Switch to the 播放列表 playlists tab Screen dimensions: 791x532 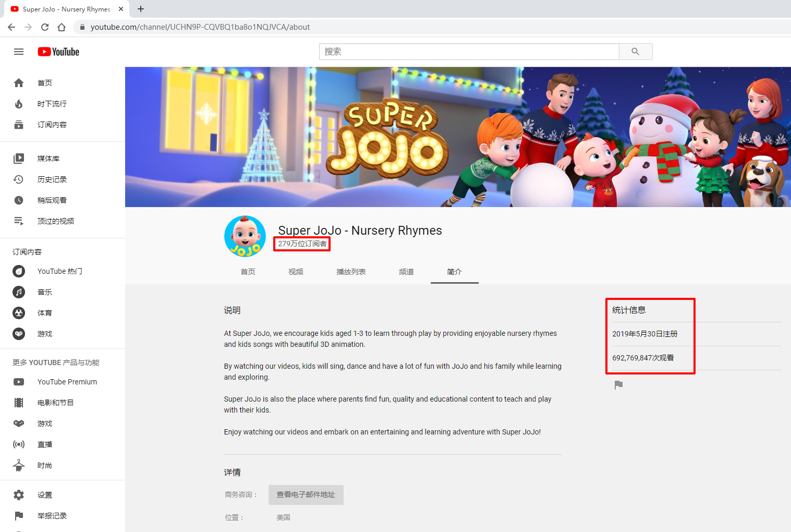351,272
